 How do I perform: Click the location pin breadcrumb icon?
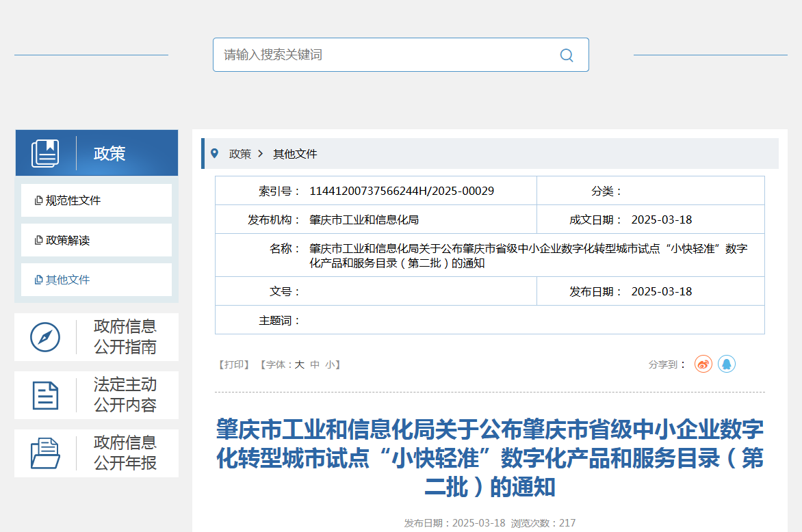tap(215, 154)
